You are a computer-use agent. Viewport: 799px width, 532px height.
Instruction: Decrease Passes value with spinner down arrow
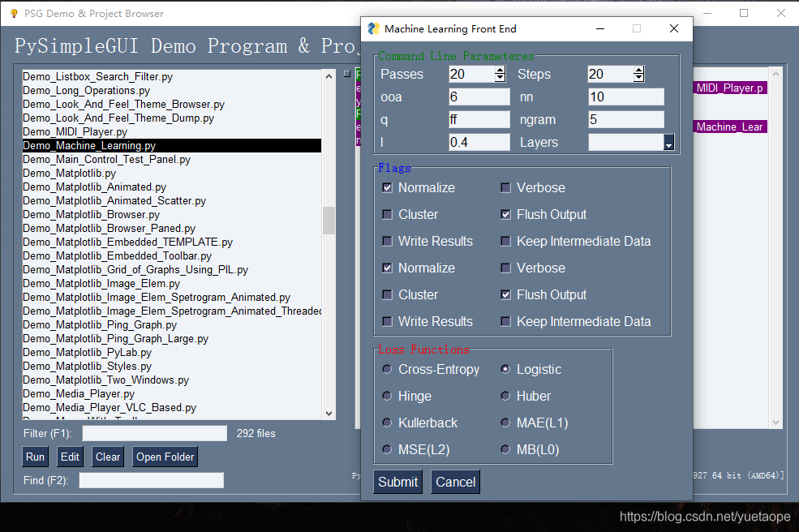tap(500, 78)
